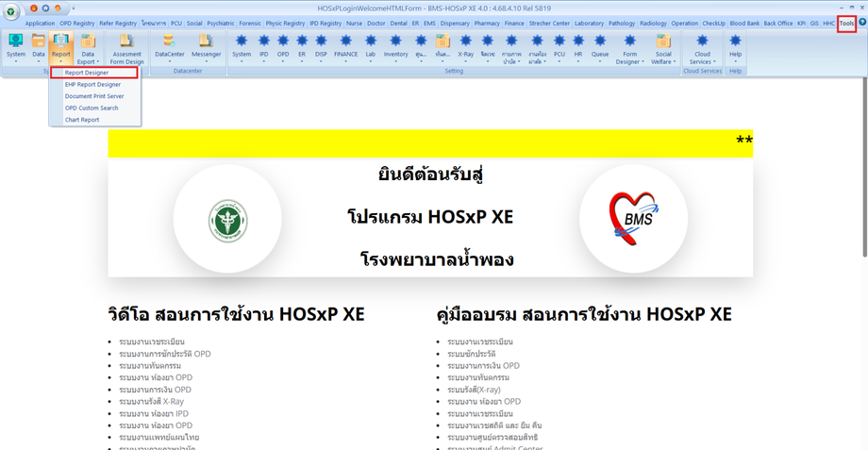Open link ระบบงานแพทย์แผนไทย

coord(159,438)
